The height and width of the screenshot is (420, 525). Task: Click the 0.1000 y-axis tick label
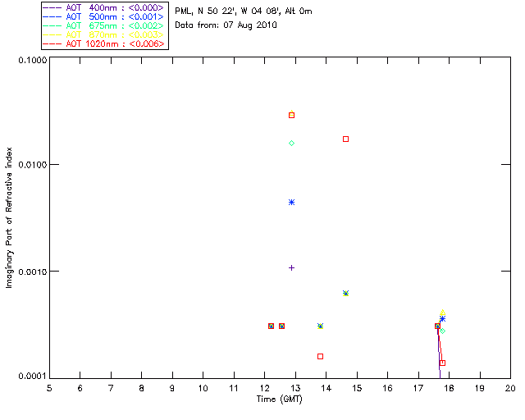click(33, 60)
